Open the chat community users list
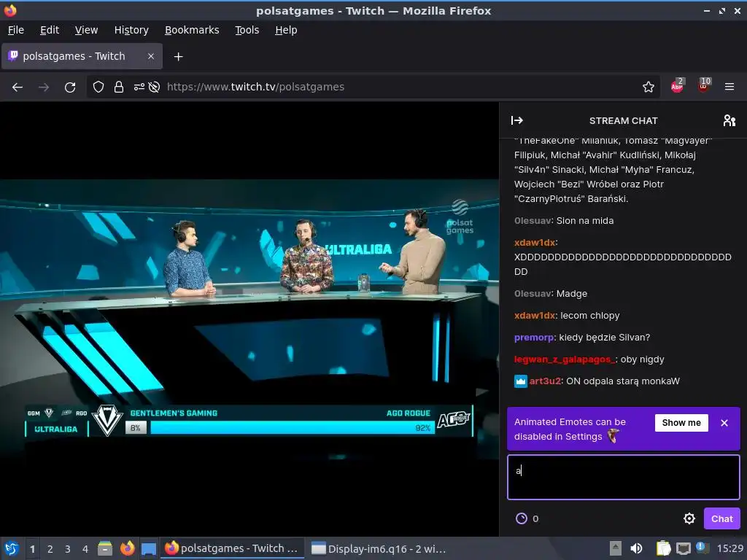This screenshot has width=747, height=560. (x=729, y=120)
